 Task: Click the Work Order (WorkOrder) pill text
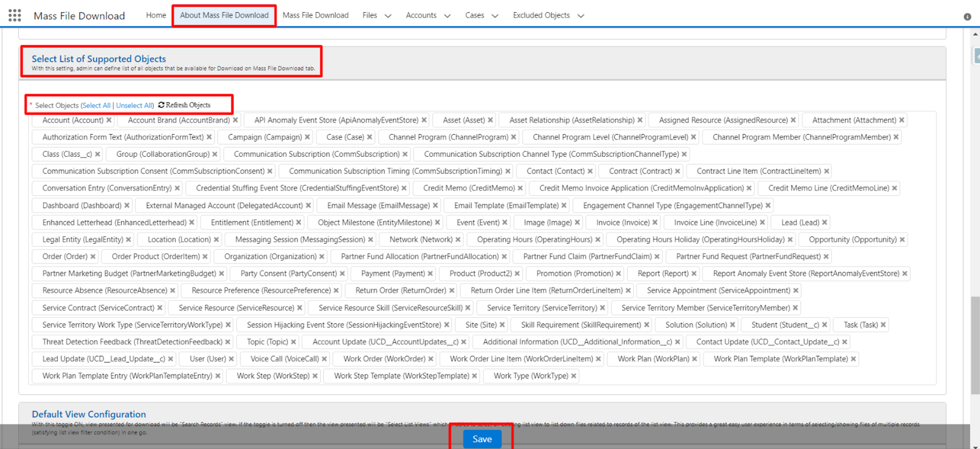pos(384,359)
